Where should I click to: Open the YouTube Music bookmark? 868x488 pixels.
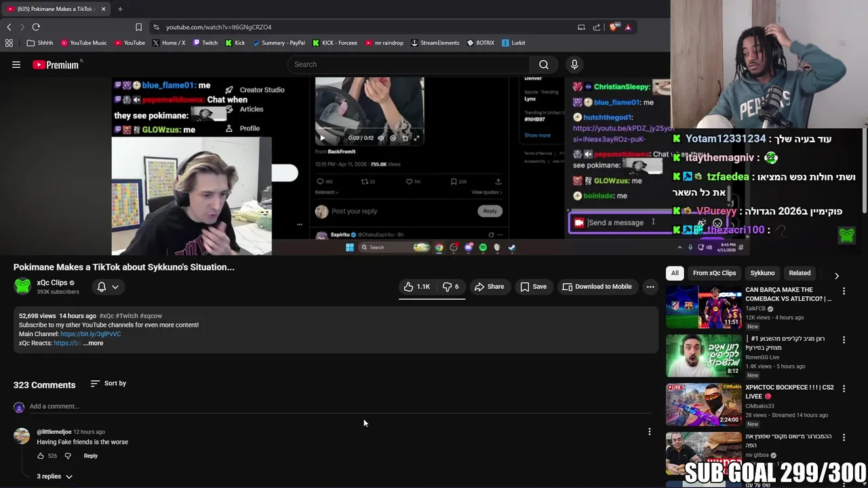point(84,43)
